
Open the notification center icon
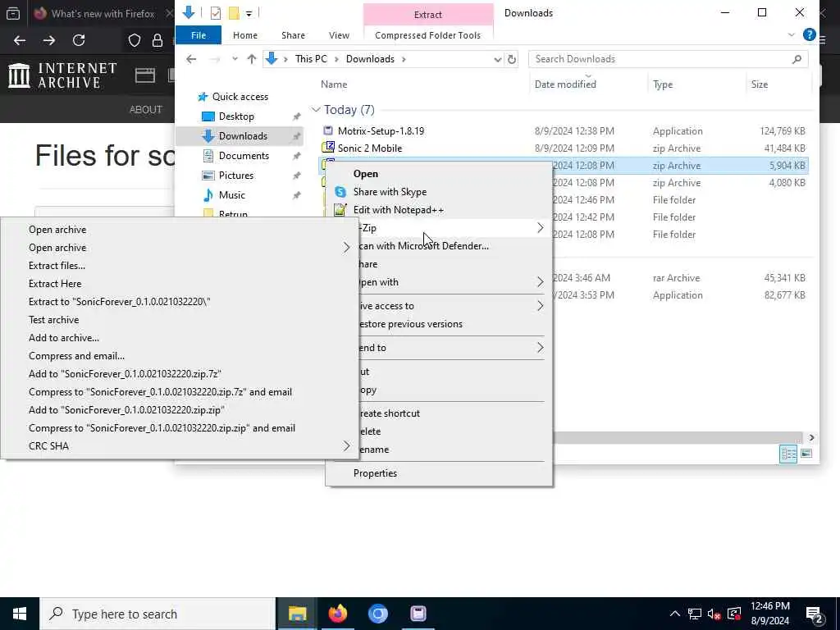(x=815, y=614)
